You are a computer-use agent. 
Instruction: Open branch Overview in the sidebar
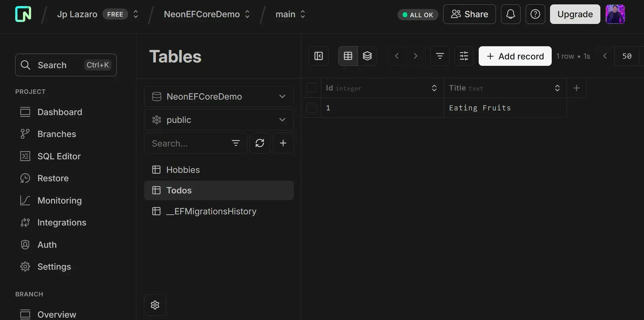[48, 314]
